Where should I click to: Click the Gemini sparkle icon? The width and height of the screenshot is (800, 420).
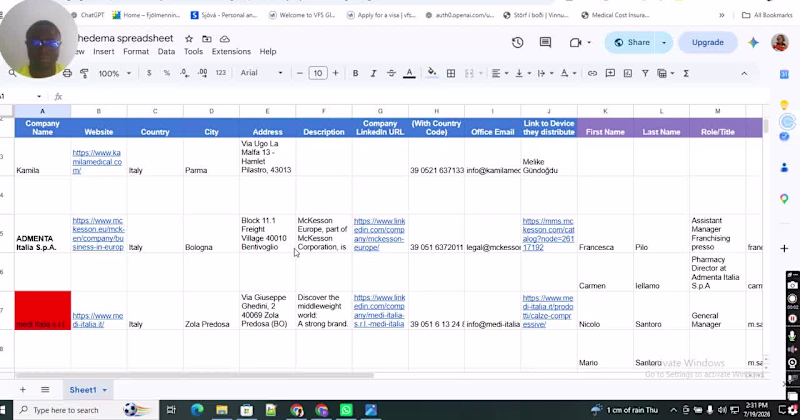(753, 43)
